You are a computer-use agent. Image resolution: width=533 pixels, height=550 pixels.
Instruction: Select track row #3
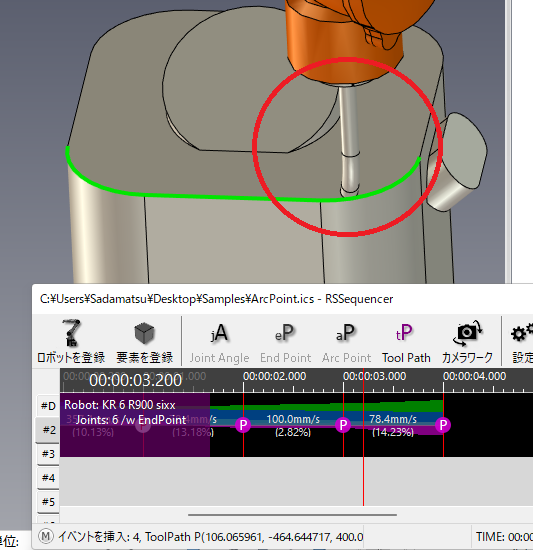[x=48, y=454]
